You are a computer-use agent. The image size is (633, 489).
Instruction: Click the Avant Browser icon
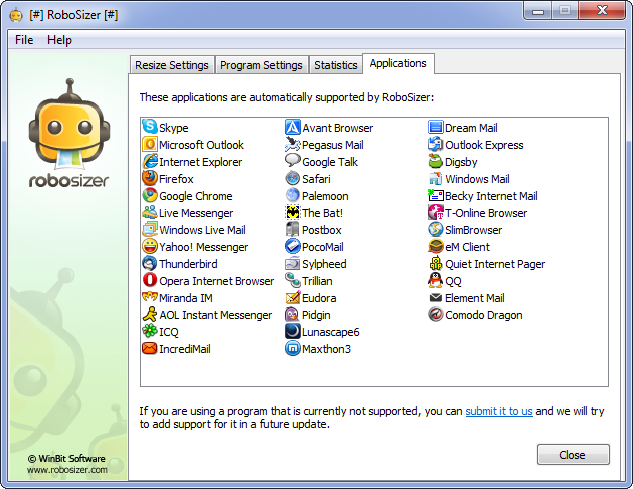tap(293, 128)
